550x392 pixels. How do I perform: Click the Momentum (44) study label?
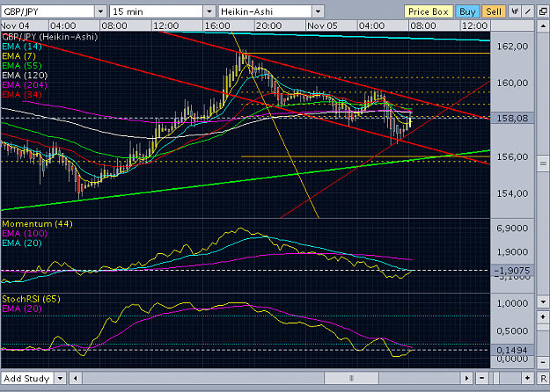click(37, 224)
